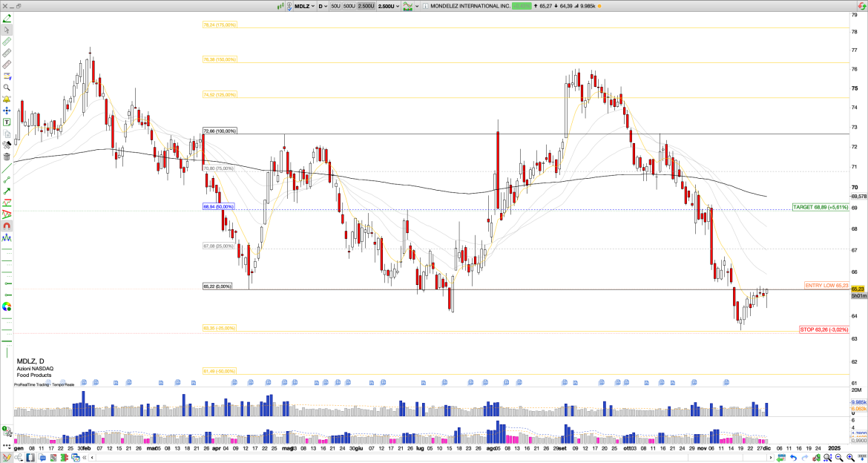The width and height of the screenshot is (868, 463).
Task: Click the 65,23 price label on the axis
Action: [858, 290]
